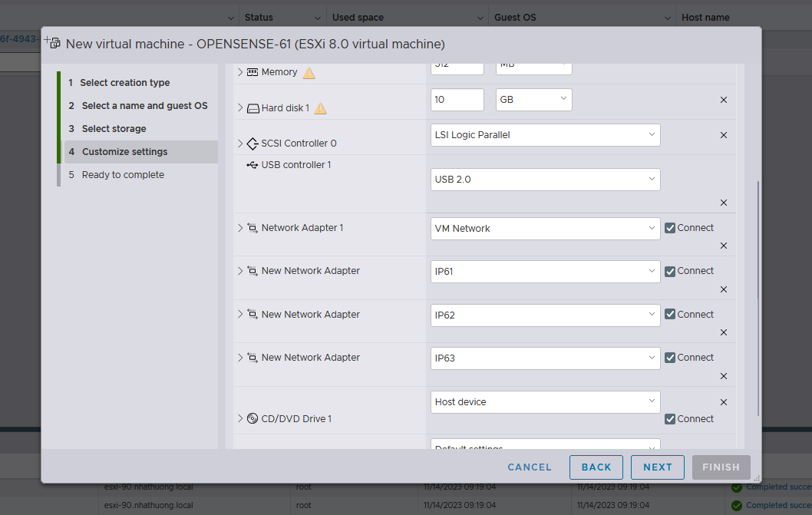812x515 pixels.
Task: Click the settings panel vertical scrollbar
Action: pyautogui.click(x=758, y=299)
